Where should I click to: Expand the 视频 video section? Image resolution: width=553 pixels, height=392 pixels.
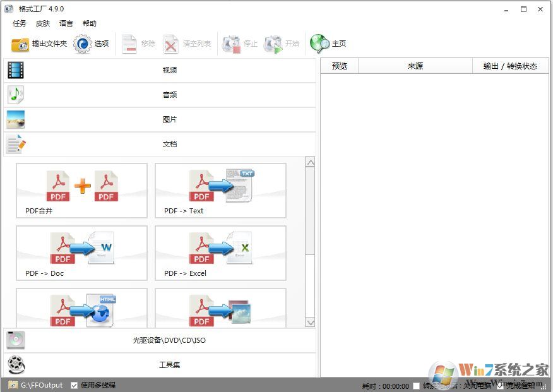tap(160, 70)
